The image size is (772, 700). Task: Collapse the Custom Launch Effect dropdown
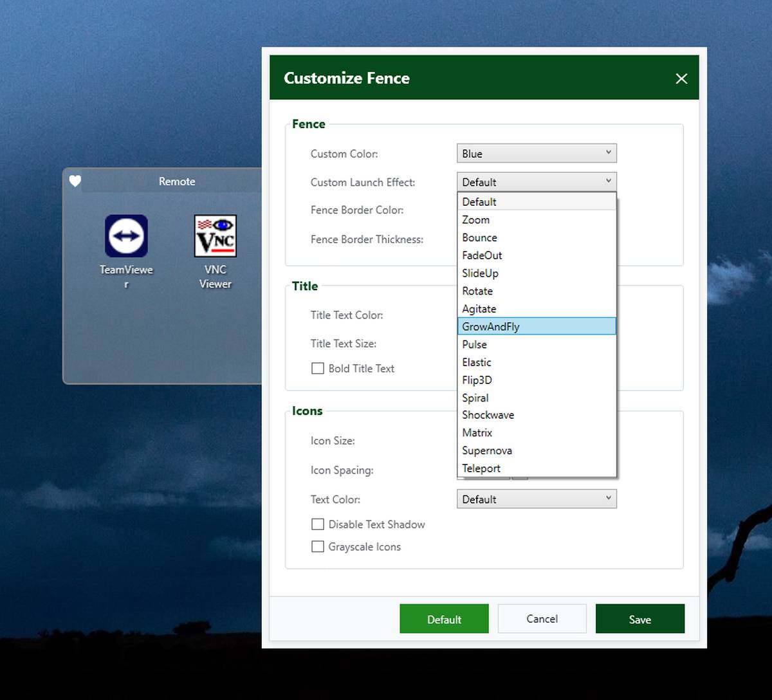[537, 182]
